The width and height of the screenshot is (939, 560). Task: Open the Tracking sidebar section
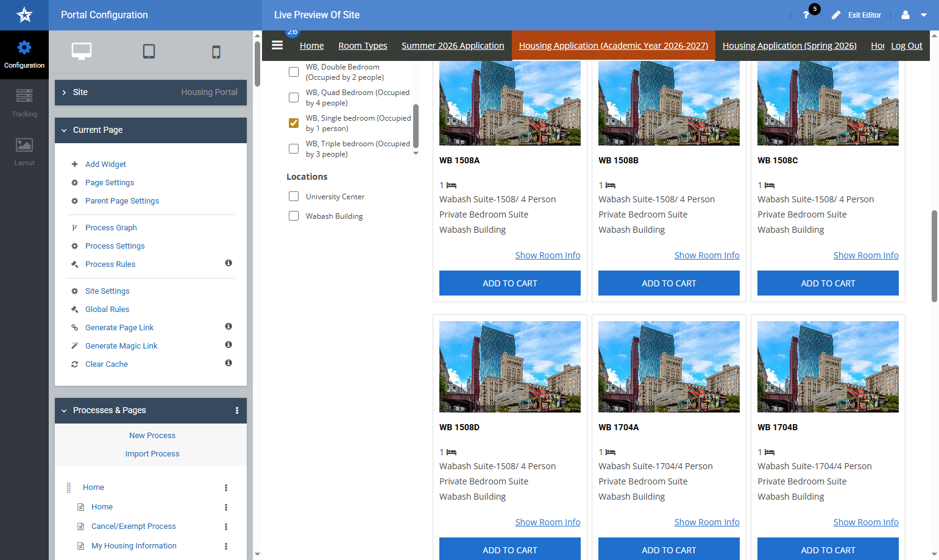[x=24, y=102]
